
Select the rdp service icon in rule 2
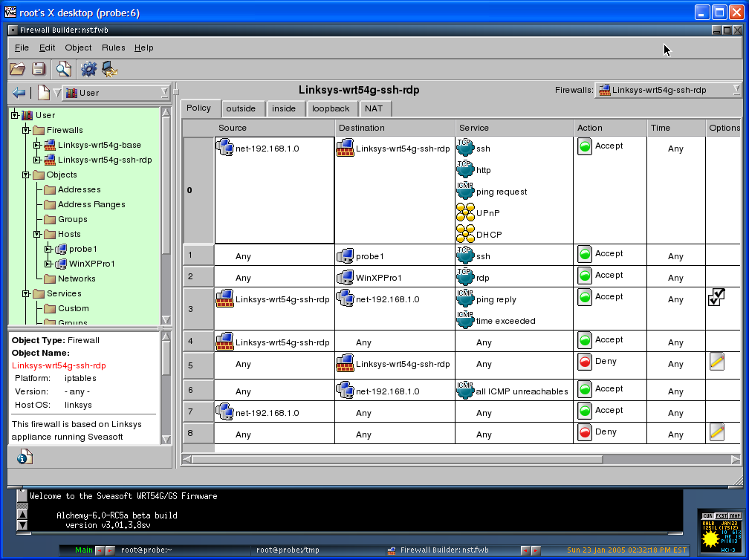(465, 277)
